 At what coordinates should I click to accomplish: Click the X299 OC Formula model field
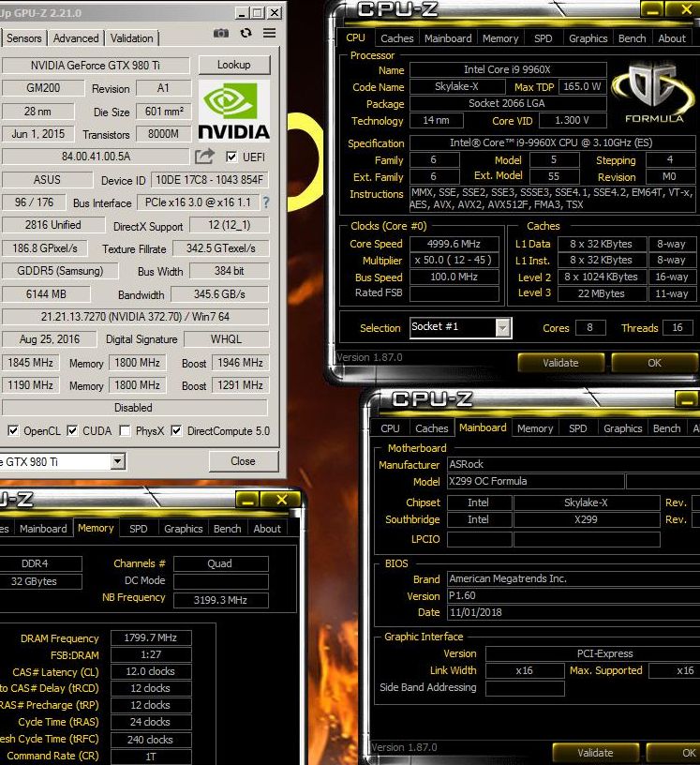click(536, 482)
